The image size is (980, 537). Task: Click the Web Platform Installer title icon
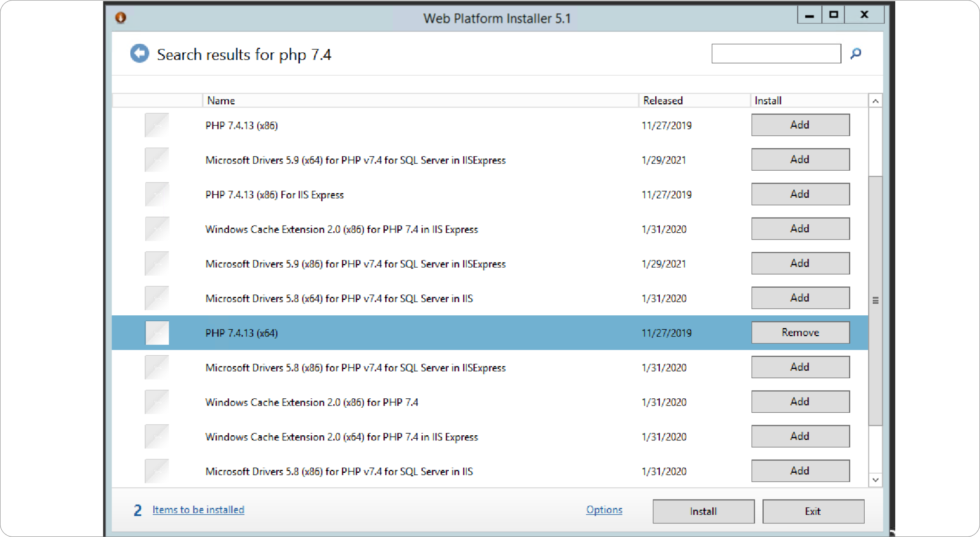(121, 17)
